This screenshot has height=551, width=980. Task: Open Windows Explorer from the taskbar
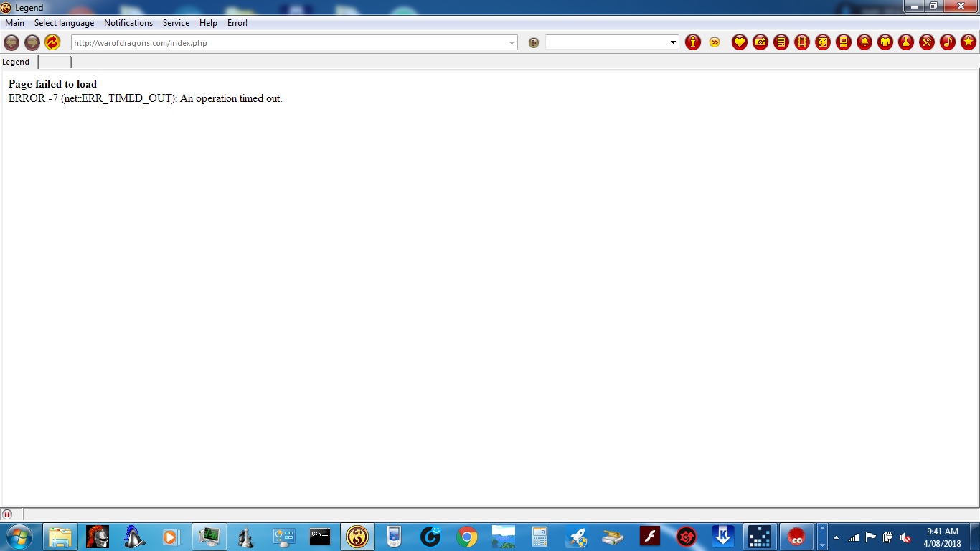click(61, 537)
